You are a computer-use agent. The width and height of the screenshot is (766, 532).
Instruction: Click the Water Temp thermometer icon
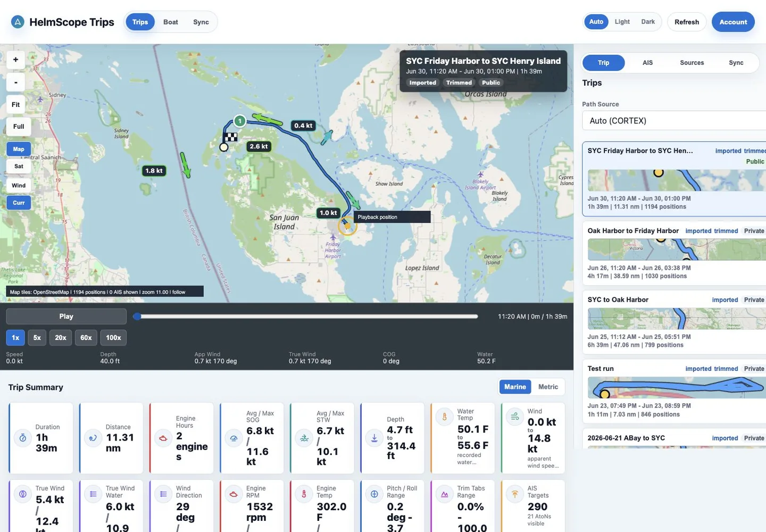[x=444, y=417]
